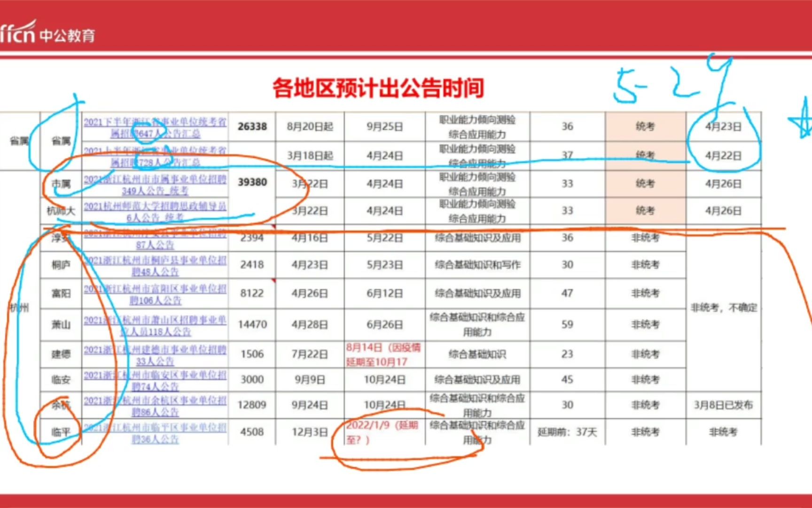This screenshot has width=812, height=508.
Task: Click the 市属 row label
Action: click(61, 183)
